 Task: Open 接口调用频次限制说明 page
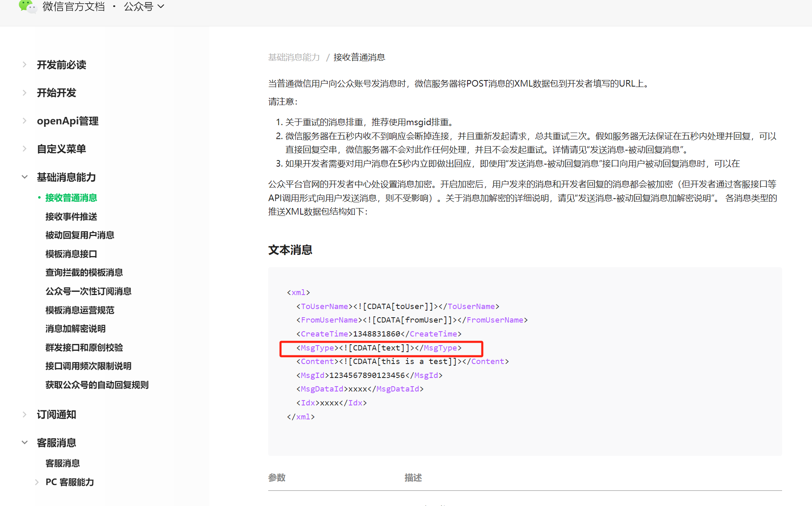coord(88,366)
